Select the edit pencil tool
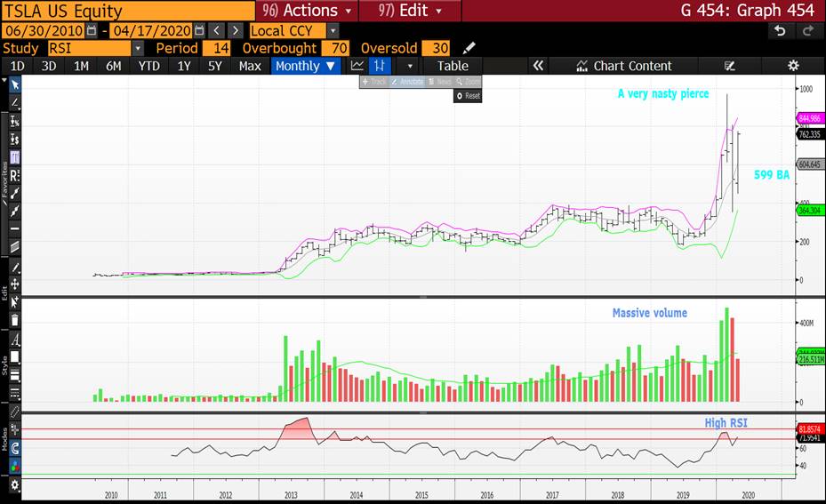This screenshot has width=826, height=504. tap(15, 268)
